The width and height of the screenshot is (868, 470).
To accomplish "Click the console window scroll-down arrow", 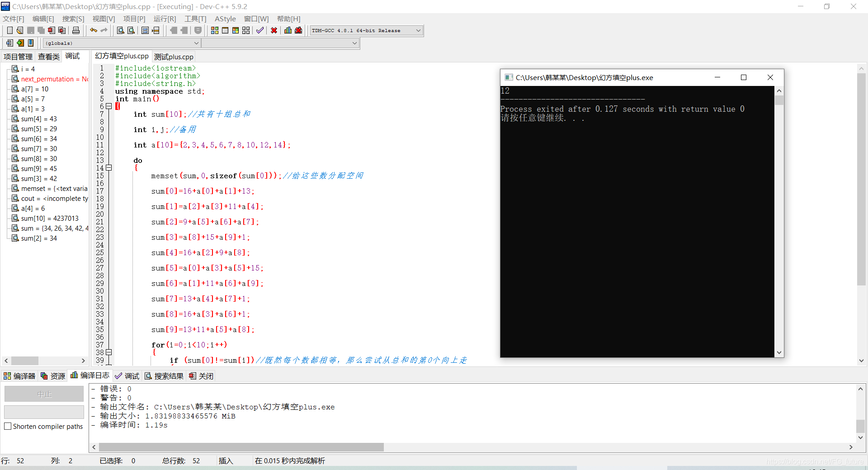I will point(779,352).
